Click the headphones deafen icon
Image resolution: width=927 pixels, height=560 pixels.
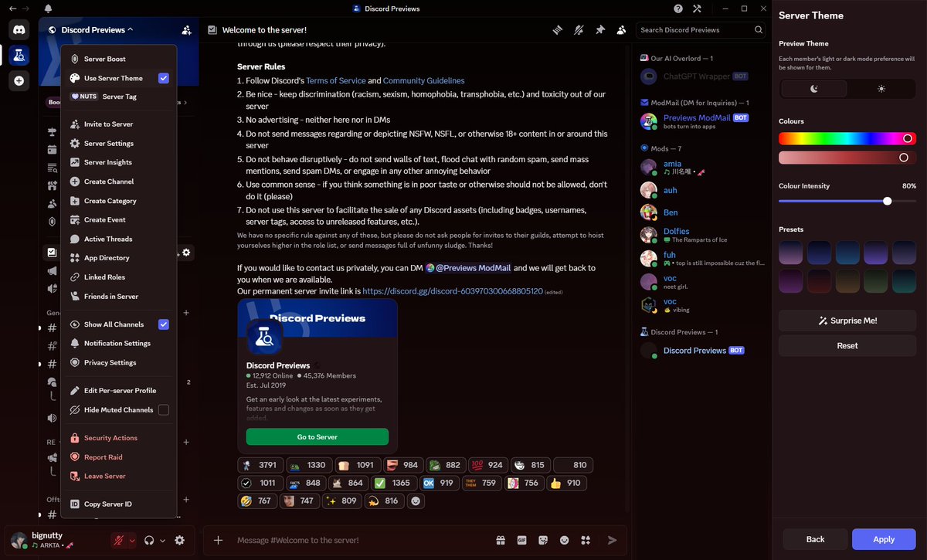[149, 541]
